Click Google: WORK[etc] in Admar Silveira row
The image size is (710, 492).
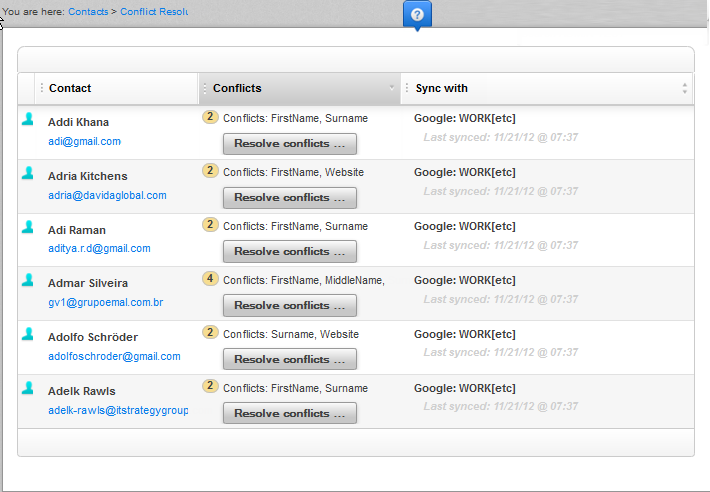point(464,280)
